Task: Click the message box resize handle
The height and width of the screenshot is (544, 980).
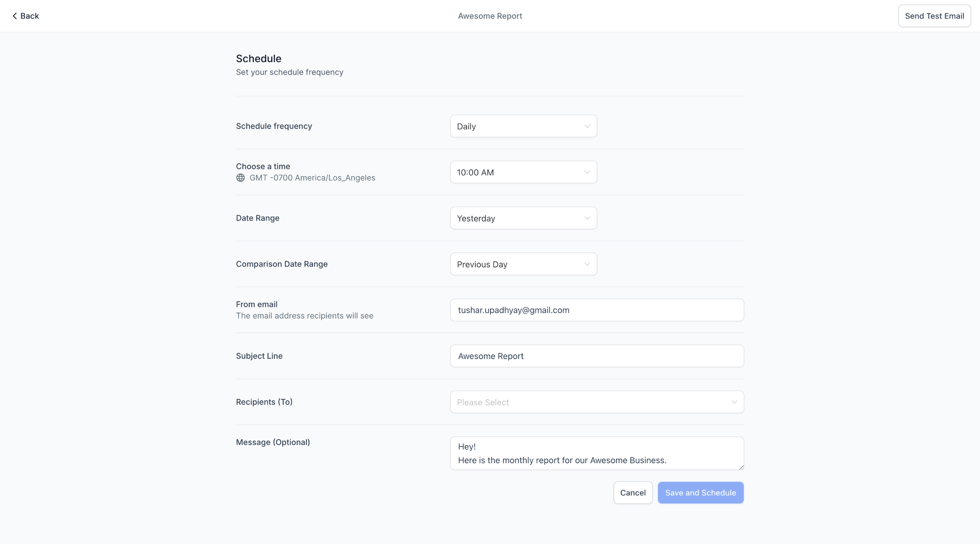Action: [x=741, y=467]
